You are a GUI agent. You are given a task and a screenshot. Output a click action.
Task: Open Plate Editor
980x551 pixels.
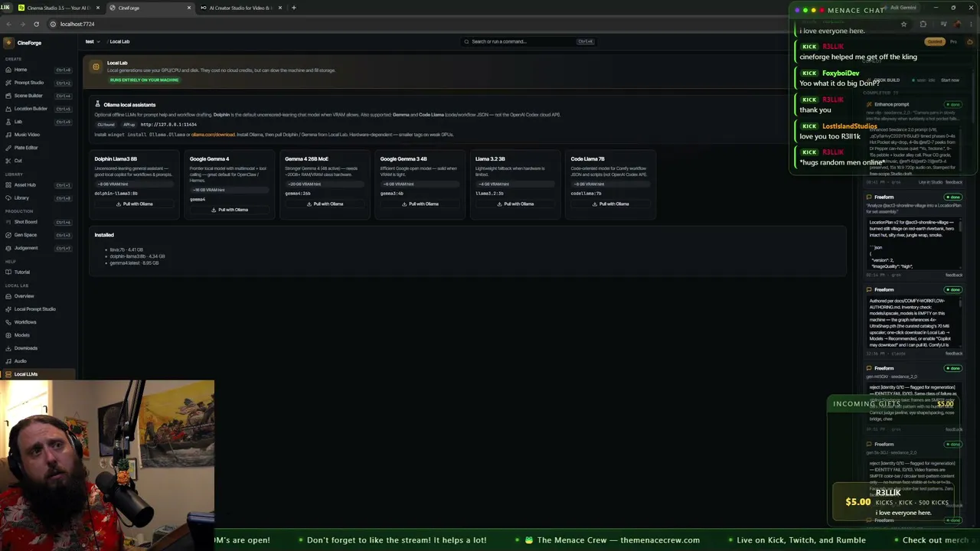click(37, 148)
